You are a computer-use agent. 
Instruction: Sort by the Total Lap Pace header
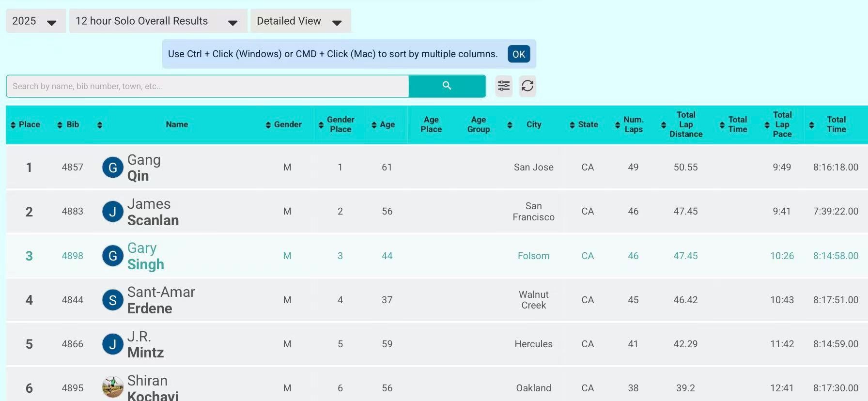(778, 124)
